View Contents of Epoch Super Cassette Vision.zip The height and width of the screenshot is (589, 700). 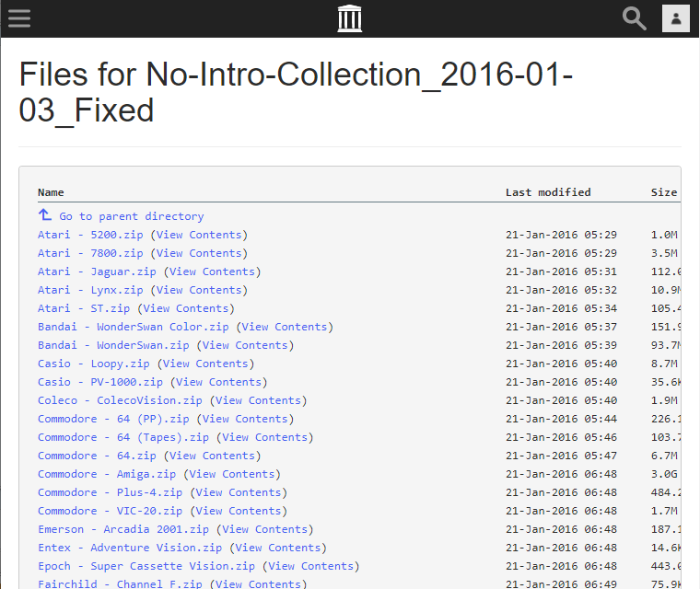click(310, 566)
